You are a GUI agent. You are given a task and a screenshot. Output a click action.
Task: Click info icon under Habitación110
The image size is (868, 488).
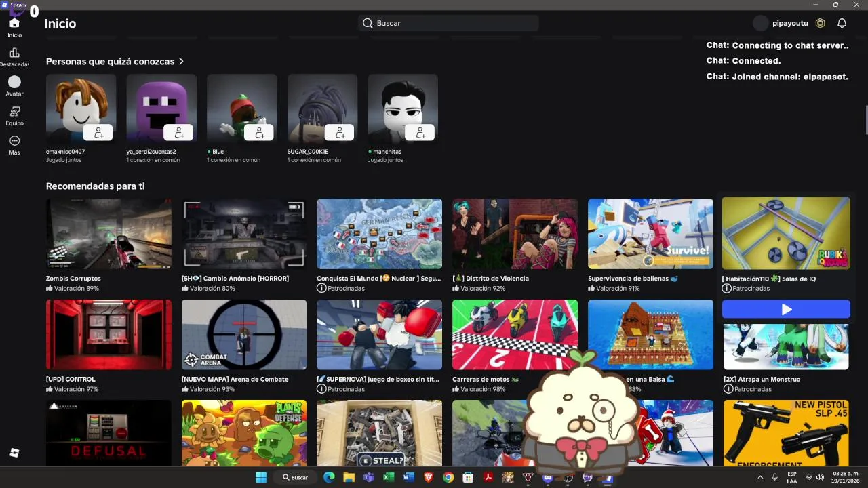[x=727, y=288]
